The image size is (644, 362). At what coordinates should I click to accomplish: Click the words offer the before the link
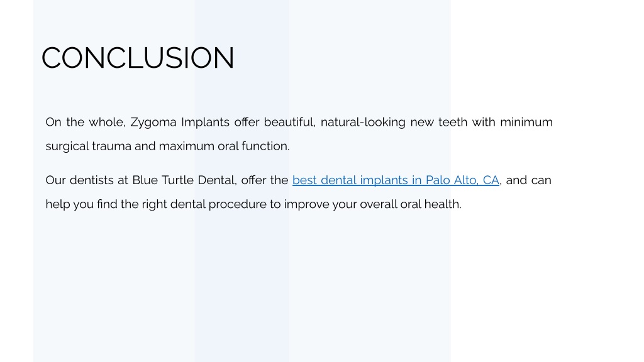click(265, 180)
